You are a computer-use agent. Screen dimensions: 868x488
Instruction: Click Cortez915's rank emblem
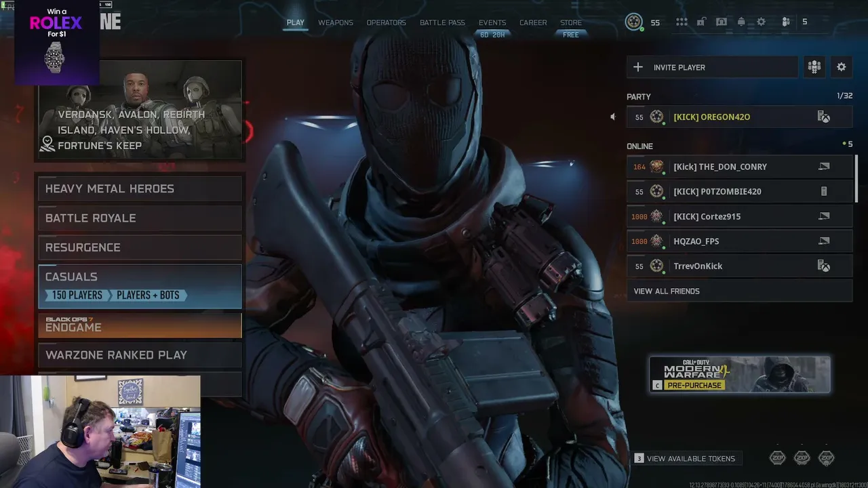(x=656, y=216)
